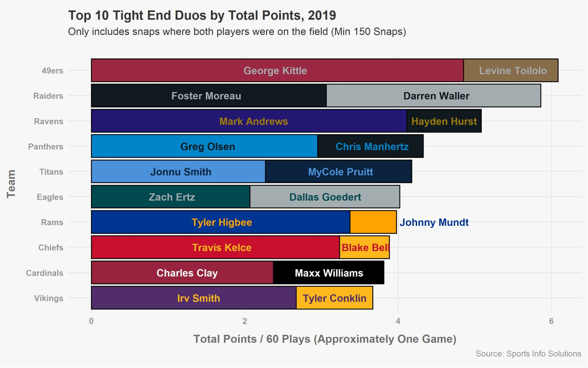This screenshot has height=368, width=588.
Task: Select the Mark Andrews purple bar
Action: pyautogui.click(x=249, y=121)
